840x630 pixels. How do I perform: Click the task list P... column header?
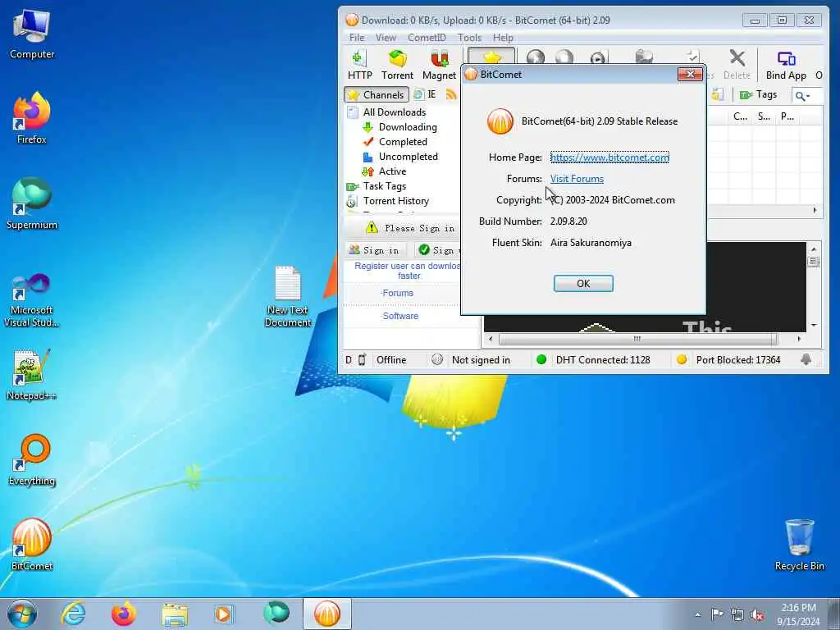tap(787, 116)
